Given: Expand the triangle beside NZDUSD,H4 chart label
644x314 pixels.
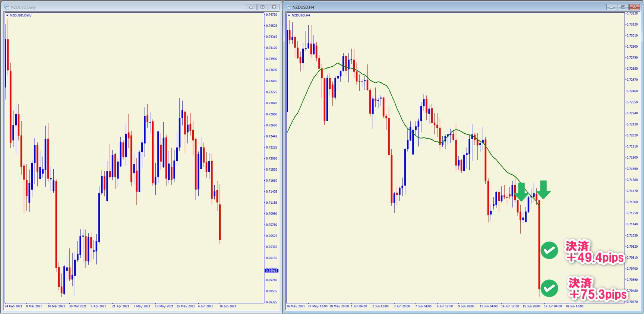Looking at the screenshot, I should [289, 15].
